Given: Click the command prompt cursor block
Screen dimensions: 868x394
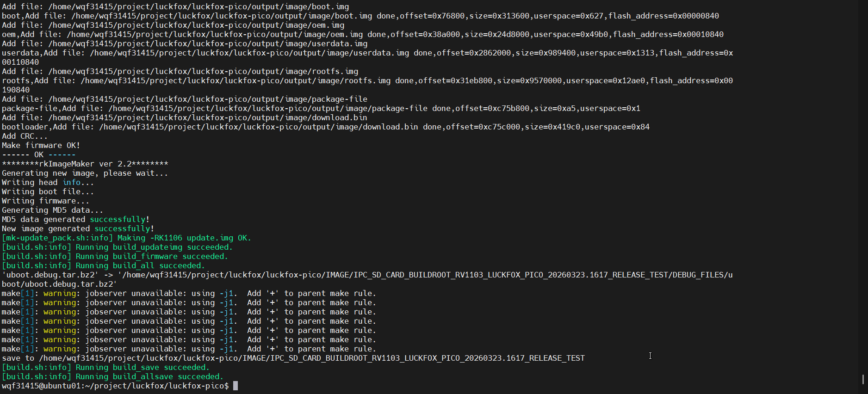Looking at the screenshot, I should click(235, 386).
